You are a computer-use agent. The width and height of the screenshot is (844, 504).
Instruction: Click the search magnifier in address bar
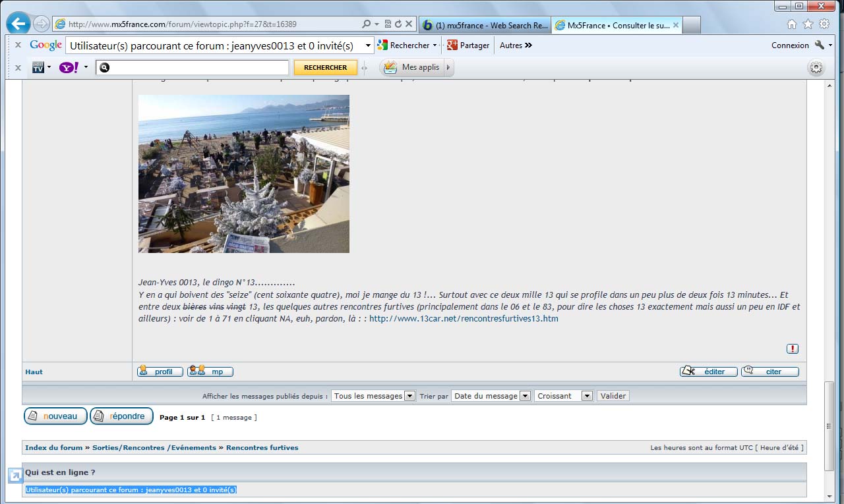(x=367, y=24)
